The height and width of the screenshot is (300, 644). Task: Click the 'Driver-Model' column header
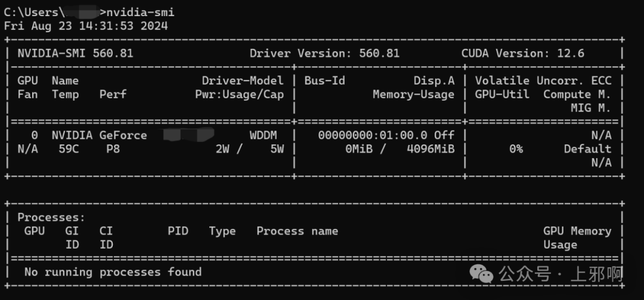click(243, 81)
